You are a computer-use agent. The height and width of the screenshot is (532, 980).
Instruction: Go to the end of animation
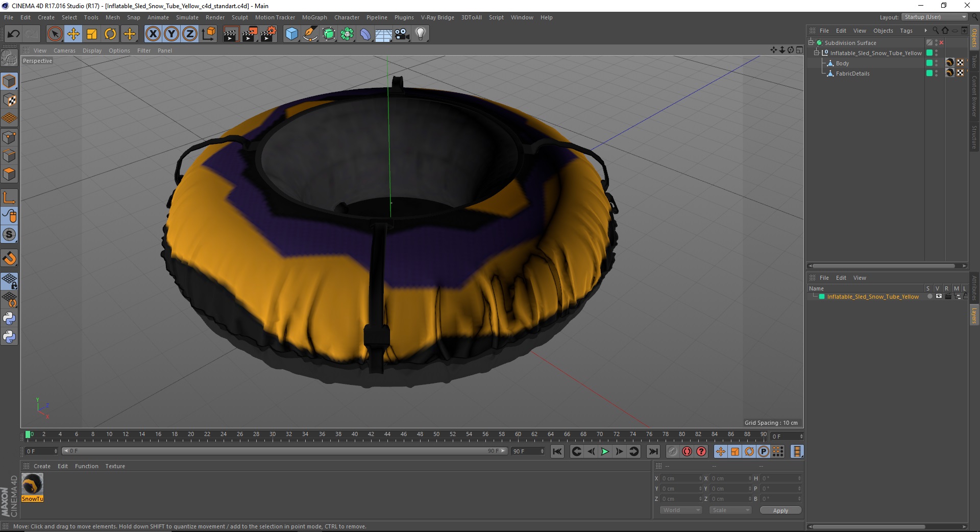653,451
